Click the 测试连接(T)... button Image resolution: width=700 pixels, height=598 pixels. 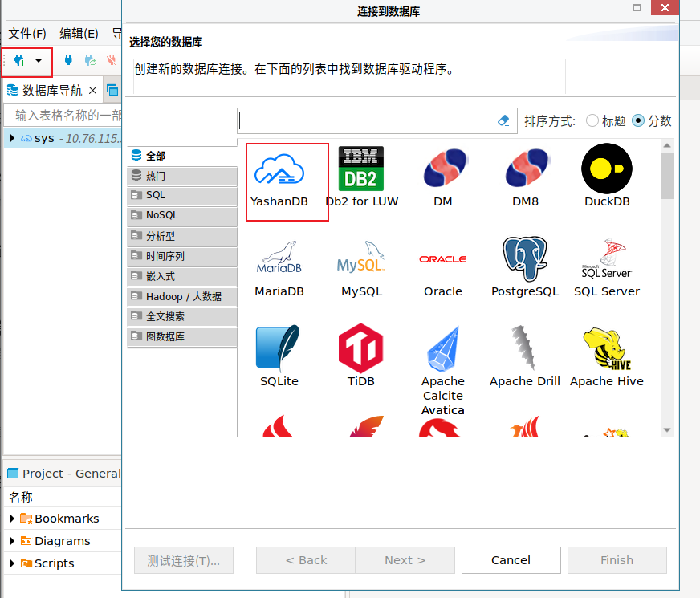(x=184, y=560)
